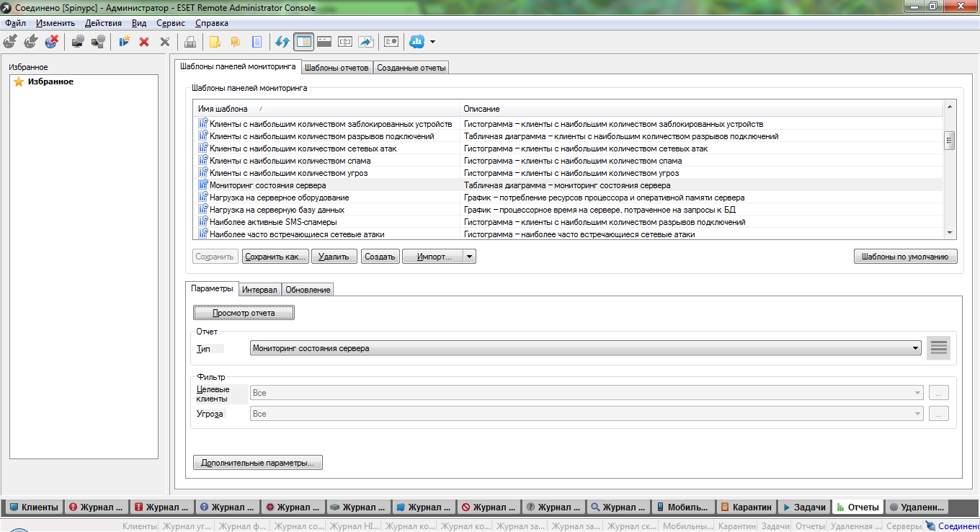
Task: Open the Карантин bottom tab
Action: [x=747, y=507]
